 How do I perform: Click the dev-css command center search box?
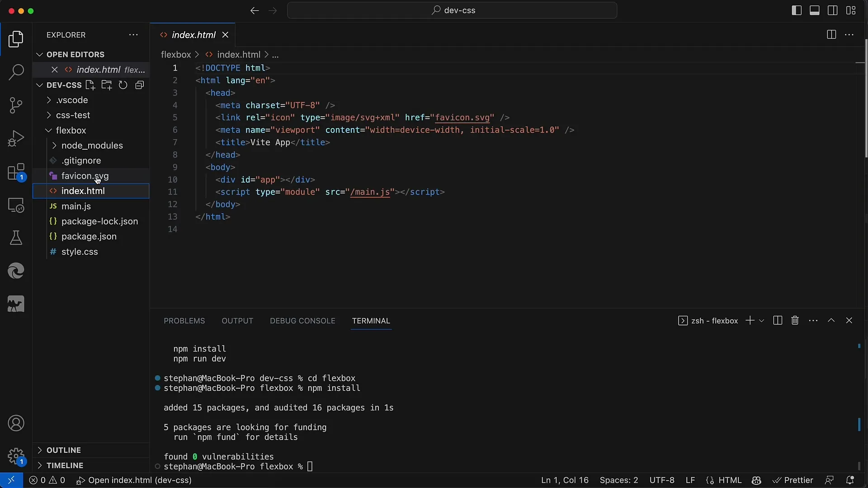[452, 10]
